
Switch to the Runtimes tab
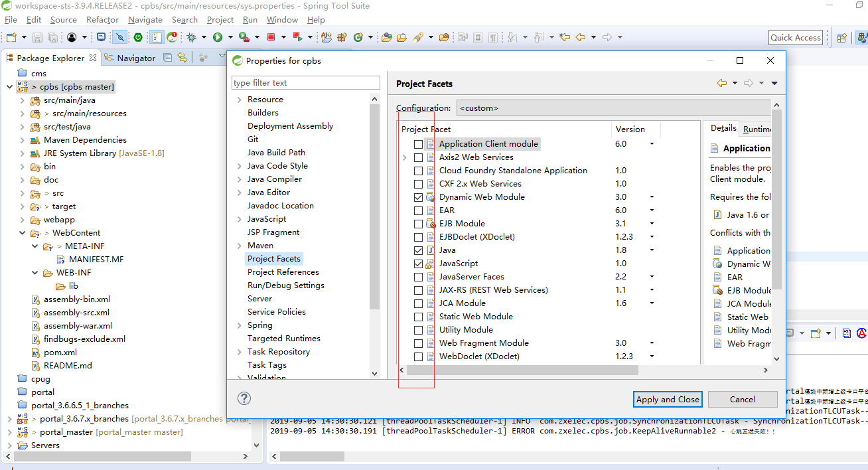click(x=757, y=129)
